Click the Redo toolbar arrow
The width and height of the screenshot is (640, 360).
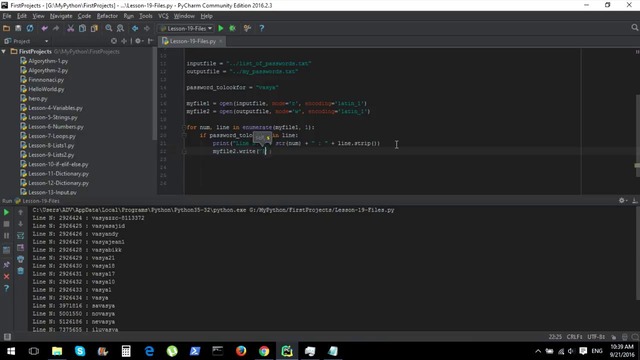56,28
